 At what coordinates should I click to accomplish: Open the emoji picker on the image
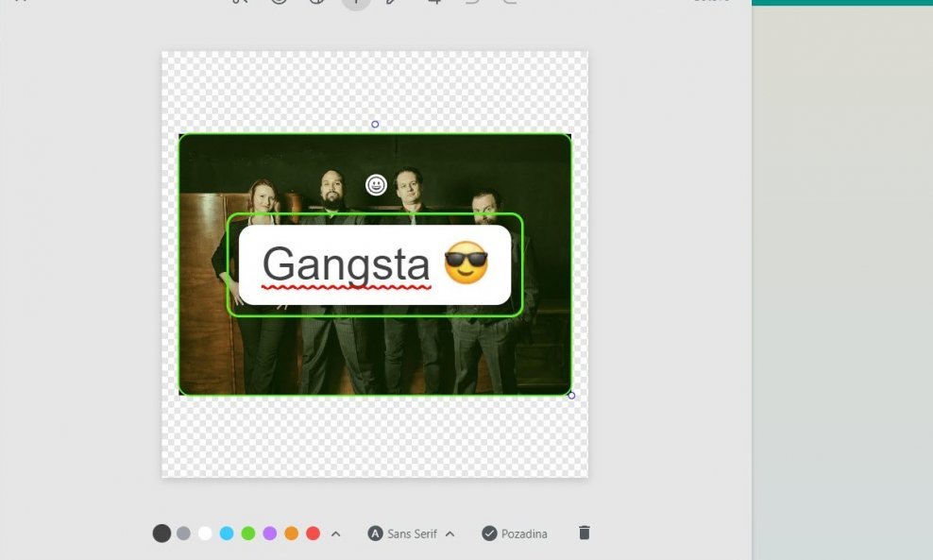point(376,185)
